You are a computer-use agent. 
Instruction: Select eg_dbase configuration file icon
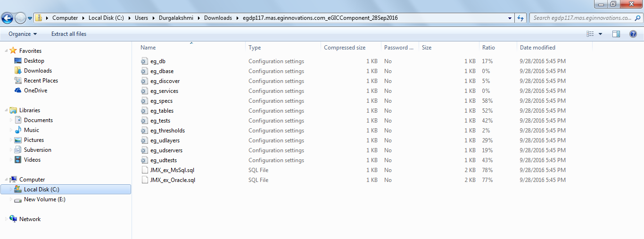tap(144, 71)
